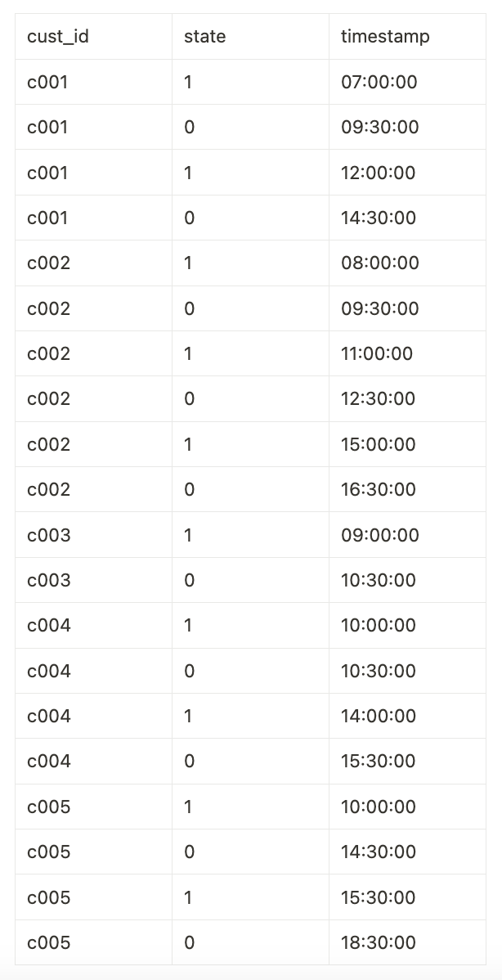Screen dimensions: 502x980
Task: Click the cust_id cell in the 07:00:00 row
Action: tap(47, 82)
